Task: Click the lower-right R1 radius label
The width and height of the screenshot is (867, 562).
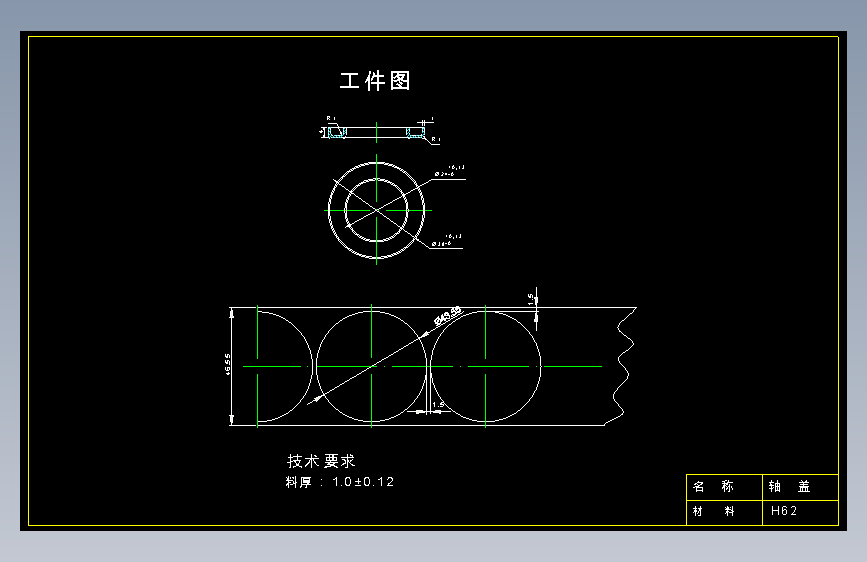Action: [x=436, y=139]
